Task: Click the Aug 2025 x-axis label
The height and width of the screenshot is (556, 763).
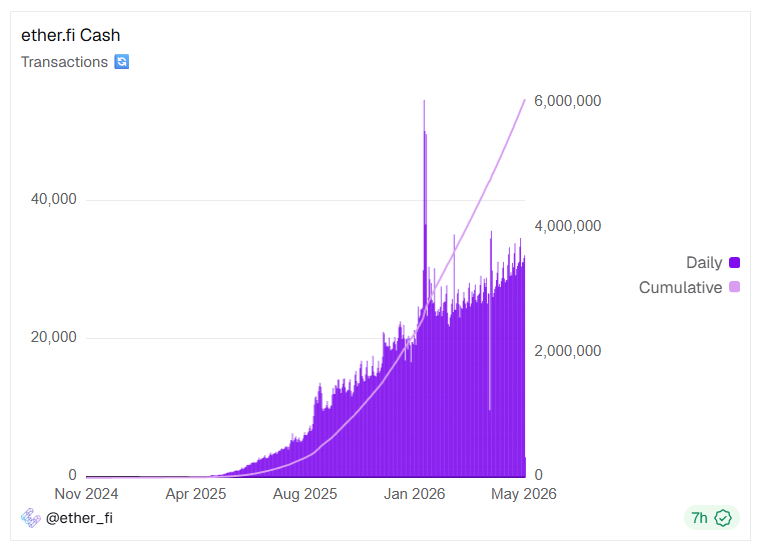Action: point(305,494)
